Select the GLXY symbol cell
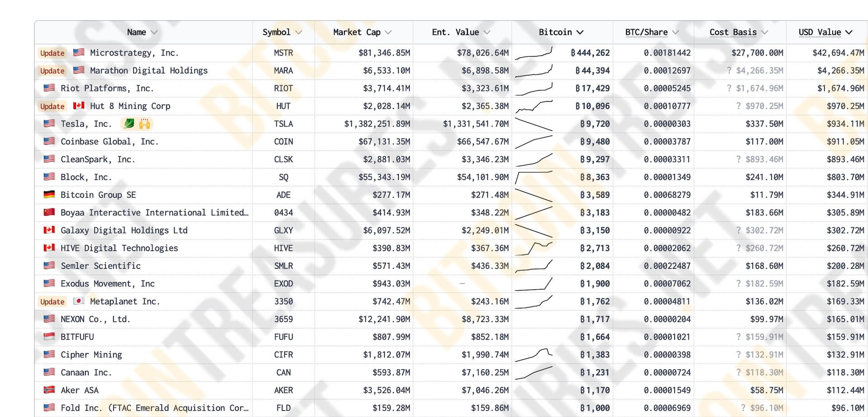The image size is (868, 417). click(x=283, y=231)
